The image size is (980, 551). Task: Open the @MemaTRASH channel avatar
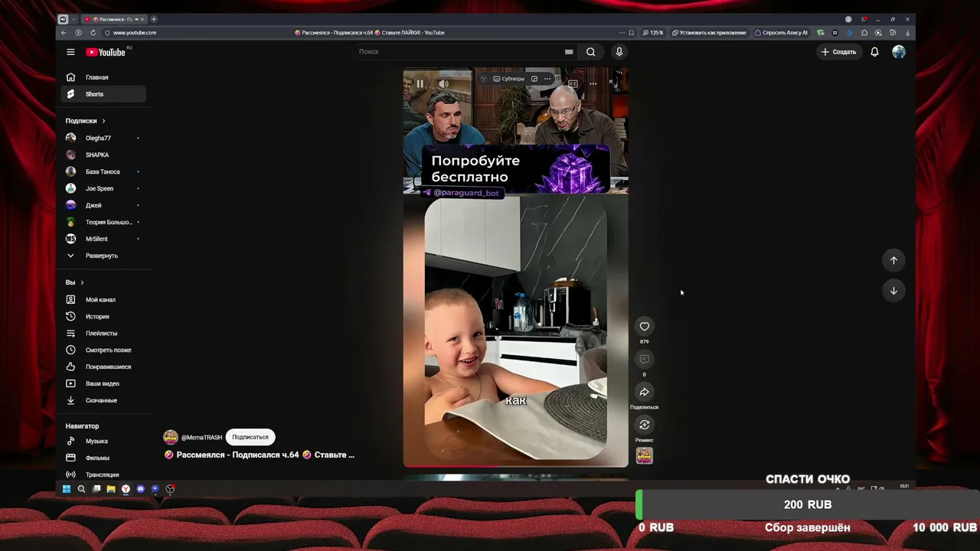(x=171, y=438)
